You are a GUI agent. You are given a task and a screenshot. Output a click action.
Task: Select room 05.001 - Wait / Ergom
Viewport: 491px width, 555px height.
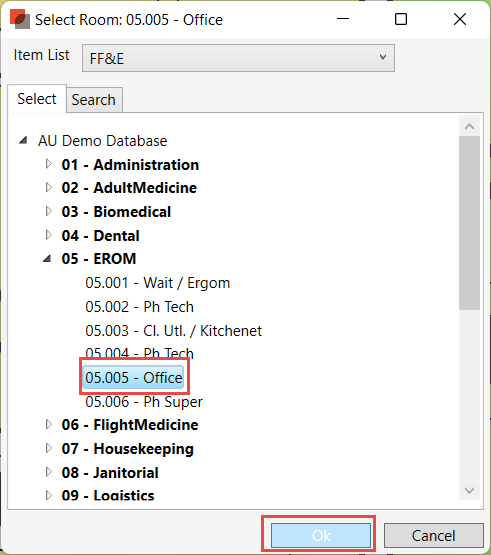(x=158, y=283)
